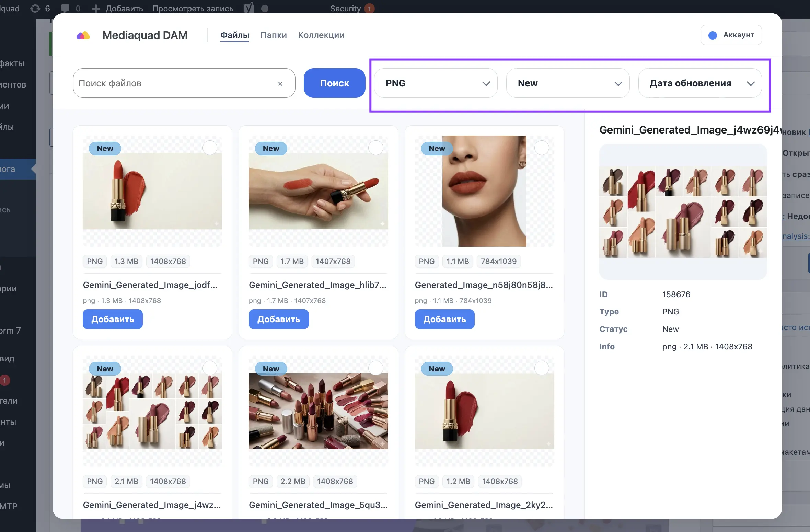Click the Type value PNG in details
The image size is (810, 532).
pyautogui.click(x=671, y=312)
